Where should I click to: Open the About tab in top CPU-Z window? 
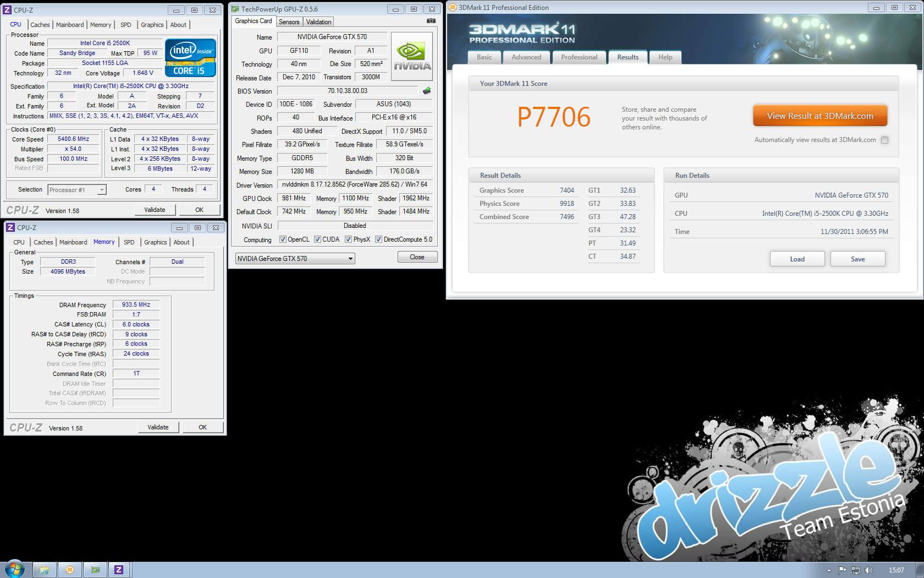178,25
